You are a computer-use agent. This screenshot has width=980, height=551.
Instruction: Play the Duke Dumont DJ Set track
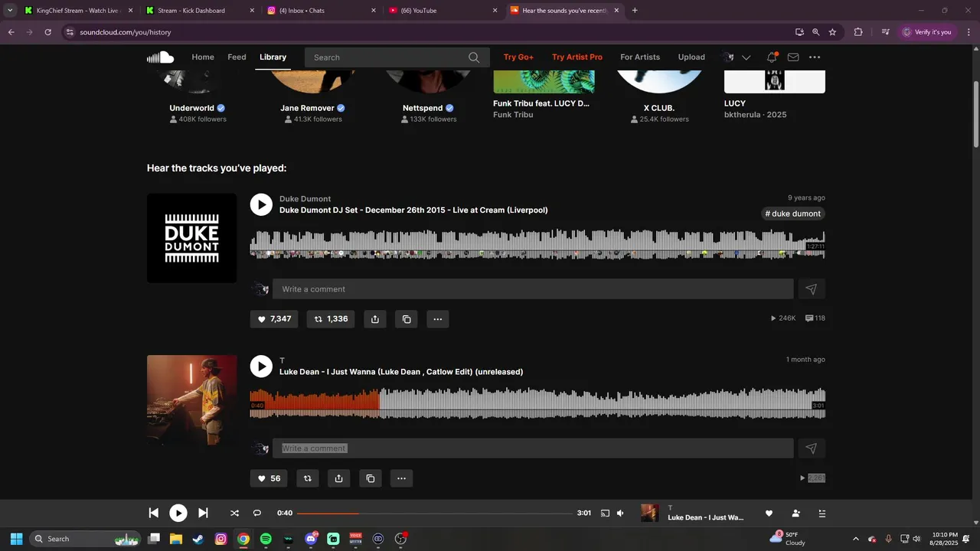261,204
